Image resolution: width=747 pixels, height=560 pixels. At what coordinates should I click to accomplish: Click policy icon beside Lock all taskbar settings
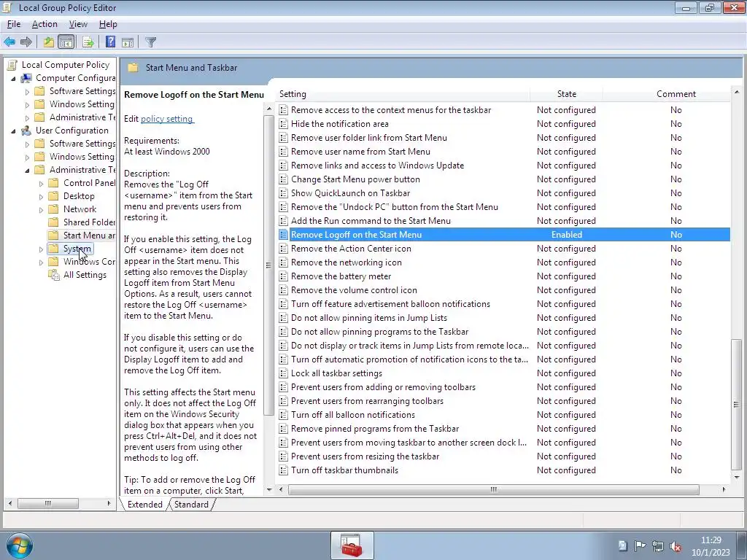coord(284,373)
